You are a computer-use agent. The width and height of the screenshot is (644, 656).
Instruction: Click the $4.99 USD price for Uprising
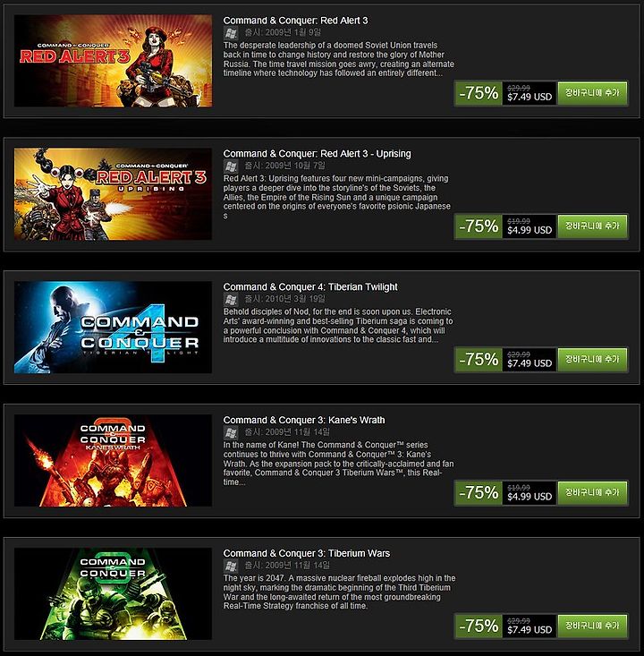tap(530, 230)
